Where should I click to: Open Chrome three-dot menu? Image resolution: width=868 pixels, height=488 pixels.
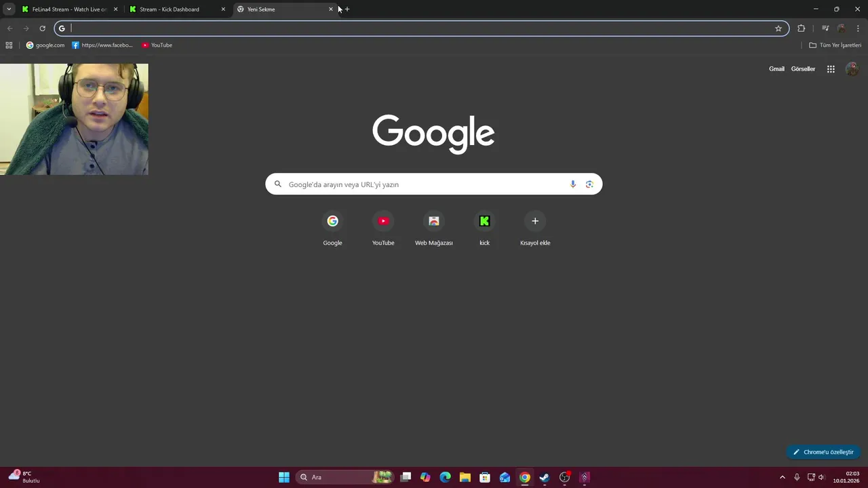click(858, 28)
